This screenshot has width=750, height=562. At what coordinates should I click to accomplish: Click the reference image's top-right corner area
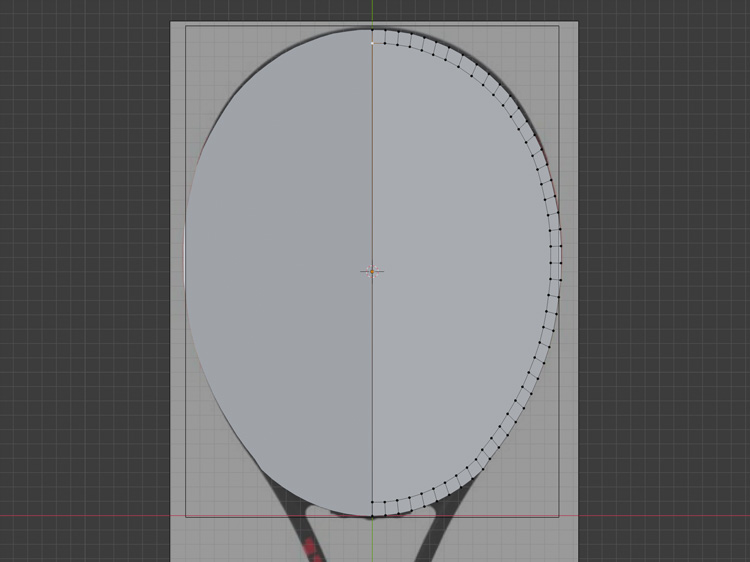(x=571, y=29)
